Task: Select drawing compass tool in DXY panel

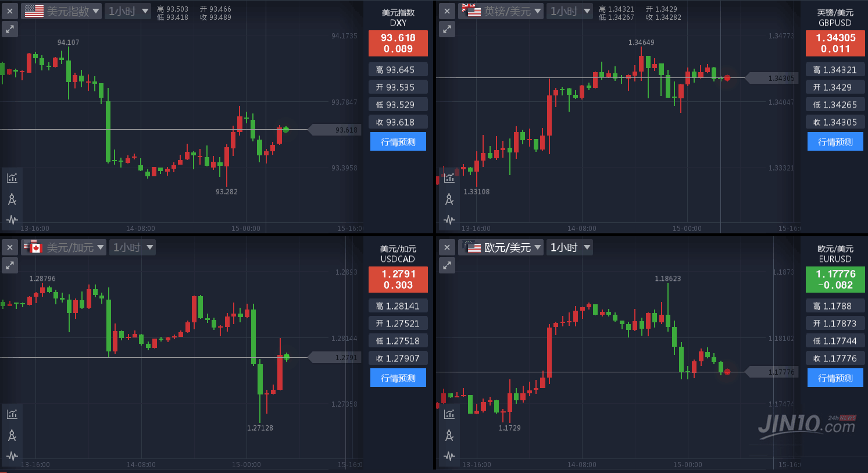Action: (12, 200)
